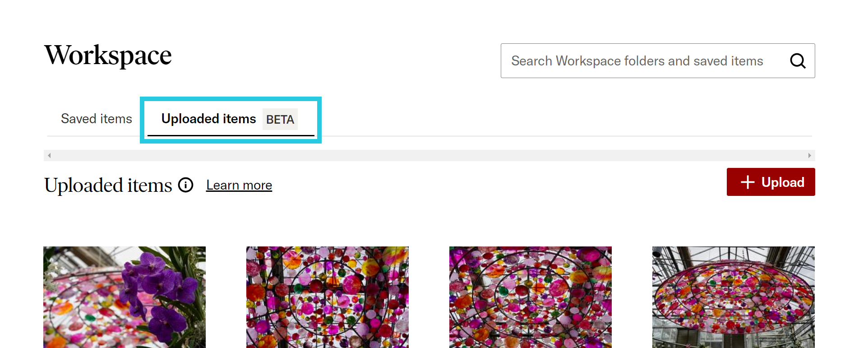Click the left arrow of horizontal scrollbar

pos(49,156)
